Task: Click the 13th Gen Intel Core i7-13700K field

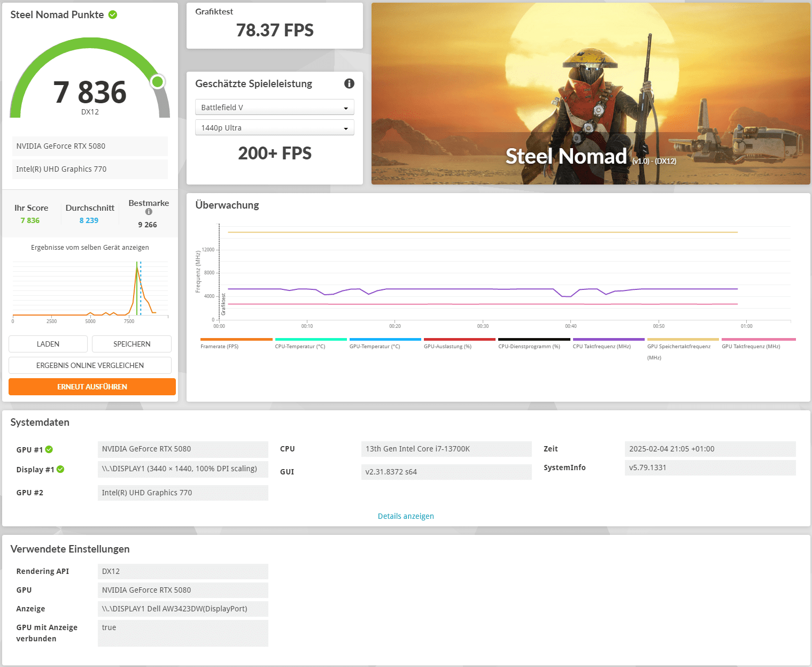Action: click(446, 449)
